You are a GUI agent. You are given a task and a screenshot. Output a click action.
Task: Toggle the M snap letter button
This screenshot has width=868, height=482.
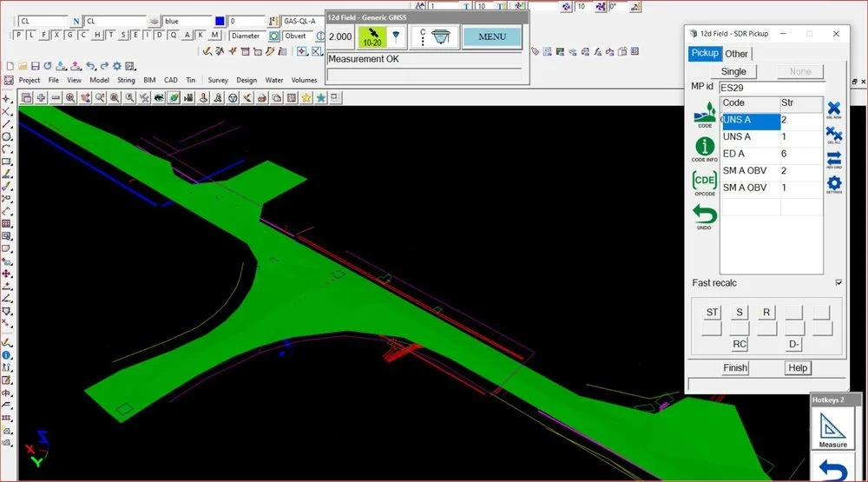(x=215, y=35)
